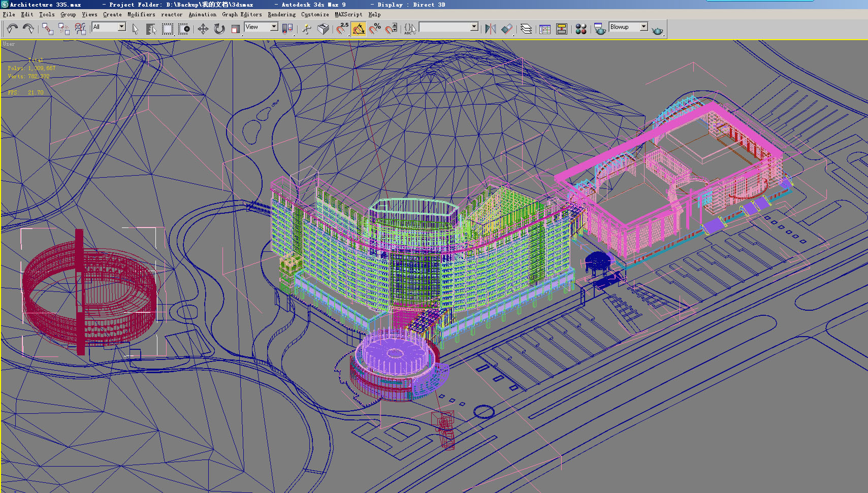The image size is (868, 493).
Task: Open the Graph Editors menu
Action: click(242, 14)
